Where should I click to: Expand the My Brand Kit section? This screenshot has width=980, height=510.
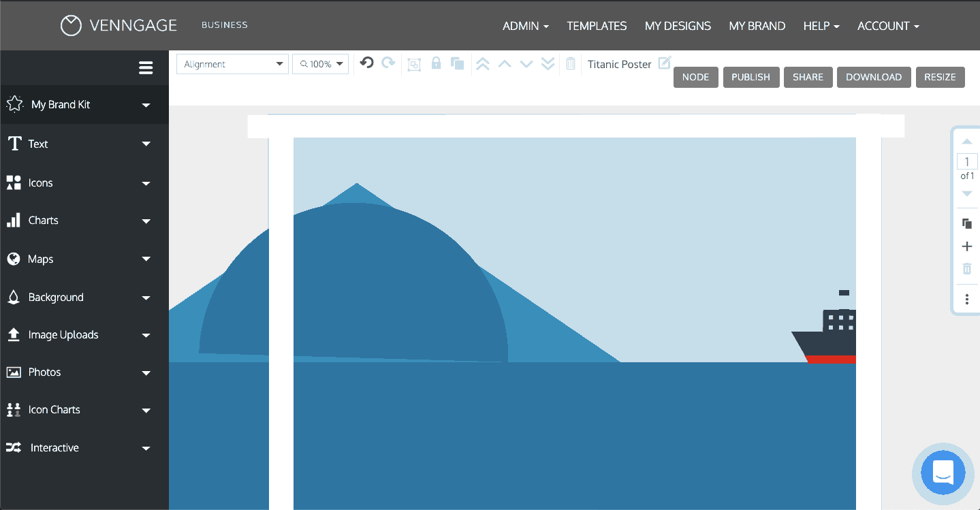point(78,105)
